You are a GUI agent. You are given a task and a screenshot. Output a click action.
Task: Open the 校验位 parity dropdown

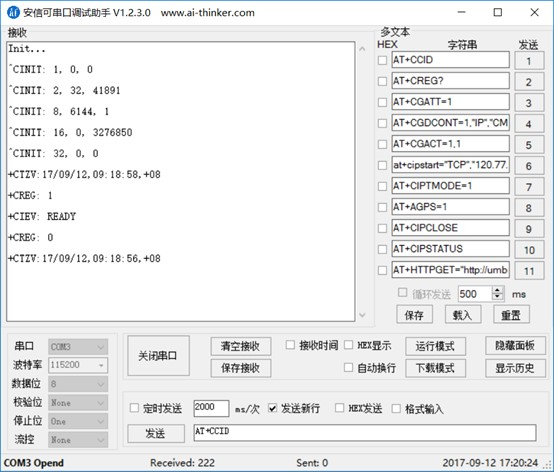pyautogui.click(x=78, y=403)
